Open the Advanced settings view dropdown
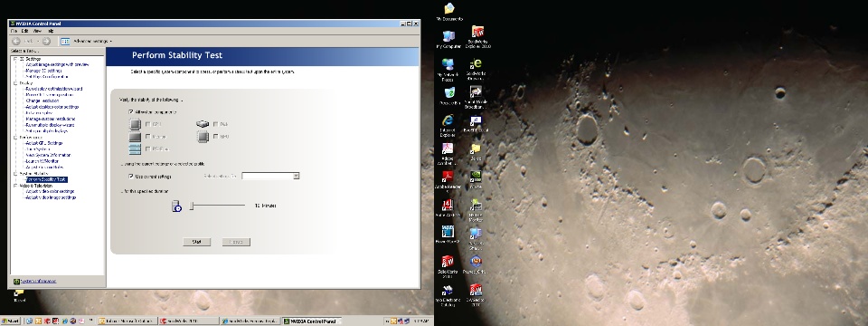868x326 pixels. coord(110,42)
